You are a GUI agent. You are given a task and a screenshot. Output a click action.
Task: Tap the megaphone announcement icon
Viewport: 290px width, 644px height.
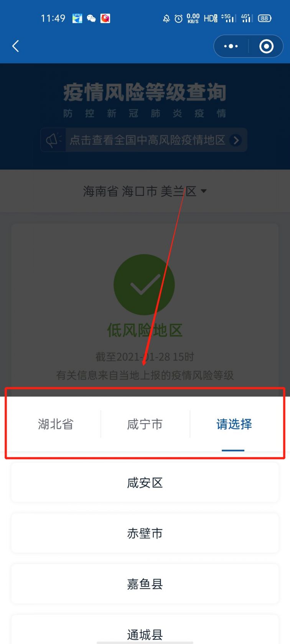pos(53,140)
